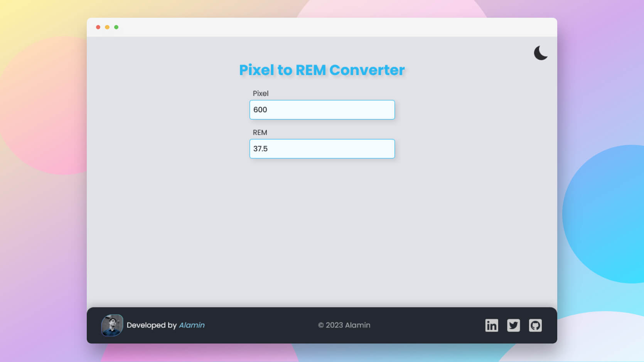Click inside the Pixel input field

click(x=322, y=110)
